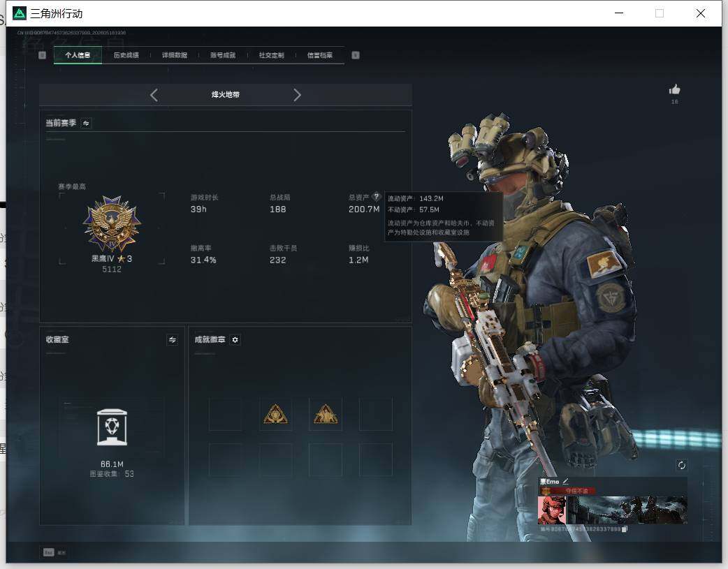Click the first empty badge slot in top row

coord(225,414)
